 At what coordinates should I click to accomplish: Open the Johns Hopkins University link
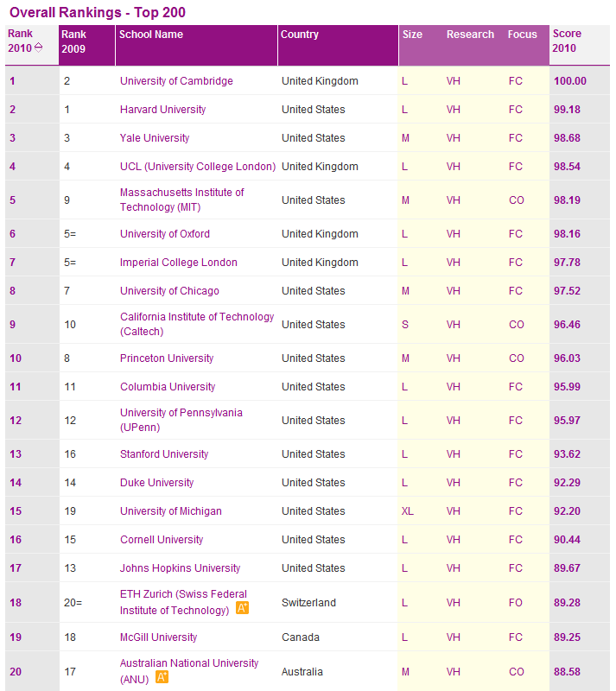click(180, 568)
